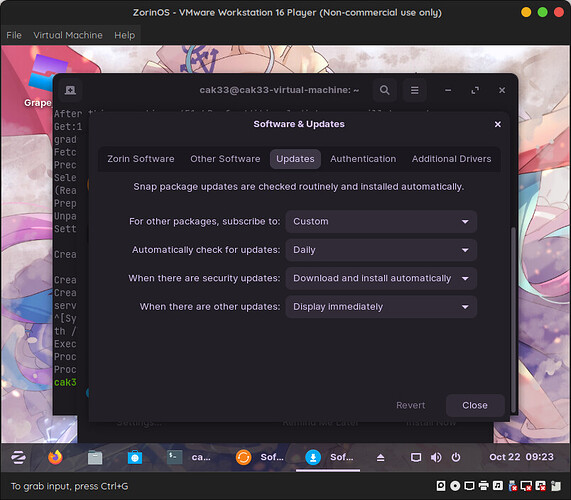The height and width of the screenshot is (500, 571).
Task: Click the VMware network adapter status icon
Action: click(469, 486)
